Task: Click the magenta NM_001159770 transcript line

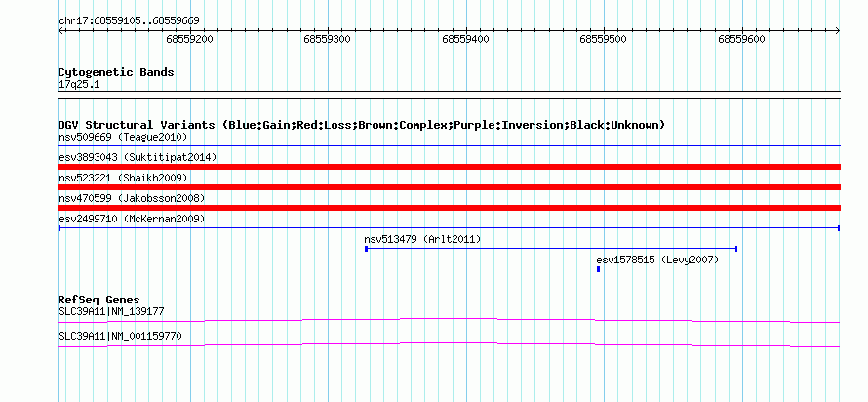Action: coord(450,344)
